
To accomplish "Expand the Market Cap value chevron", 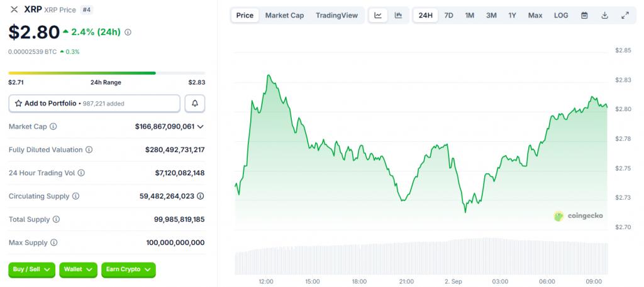I will [x=201, y=127].
